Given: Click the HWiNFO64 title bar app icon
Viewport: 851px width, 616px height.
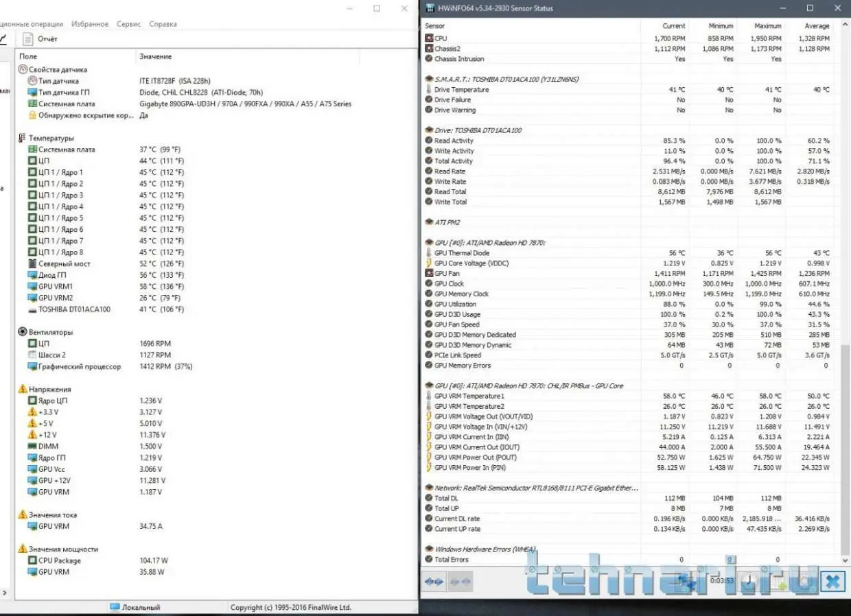Looking at the screenshot, I should tap(430, 8).
